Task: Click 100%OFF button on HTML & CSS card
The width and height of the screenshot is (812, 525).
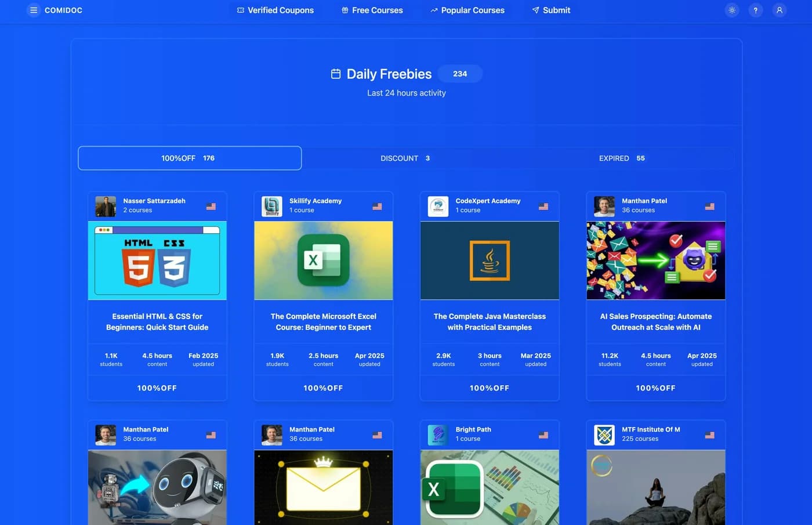Action: click(x=157, y=388)
